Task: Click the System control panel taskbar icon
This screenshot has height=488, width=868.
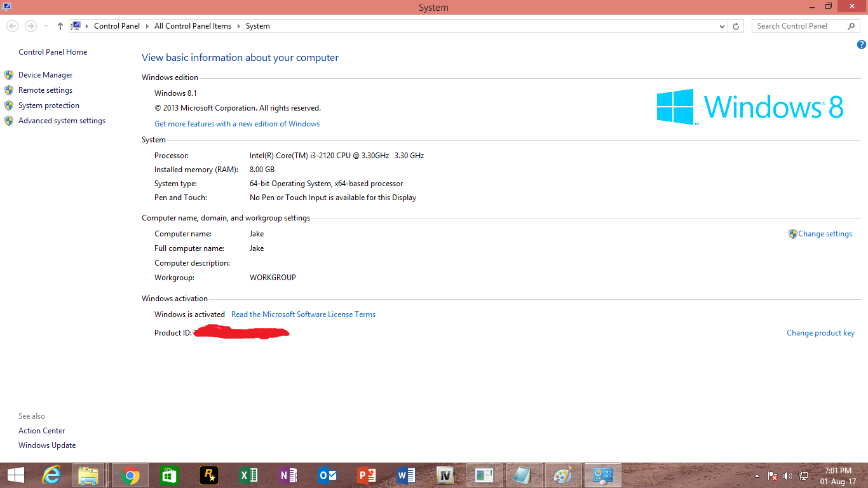Action: click(x=602, y=475)
